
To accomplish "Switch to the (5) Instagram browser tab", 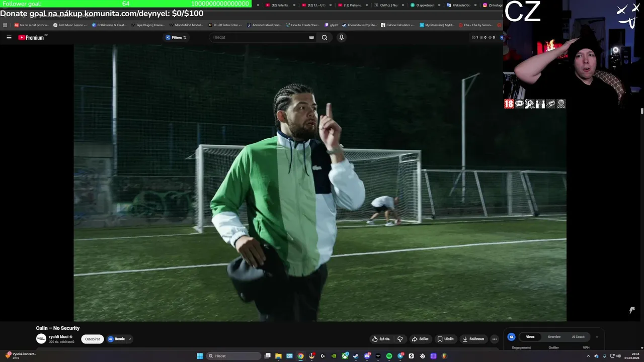I will click(492, 5).
